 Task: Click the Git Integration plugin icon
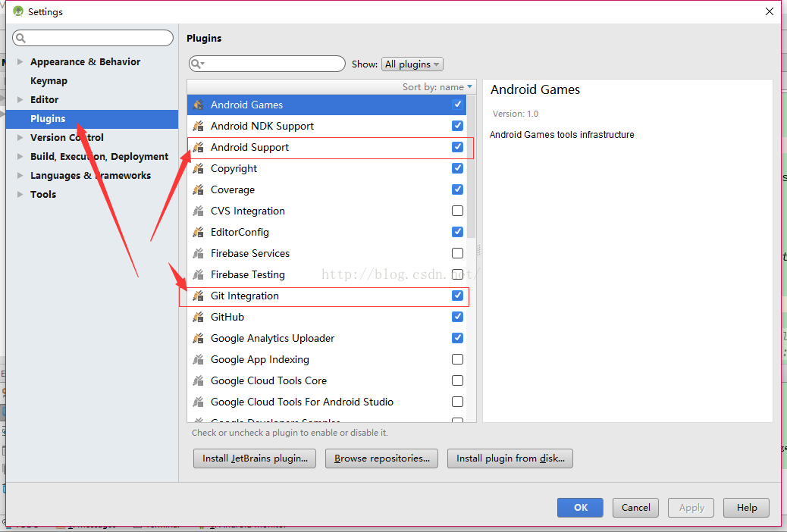[x=198, y=296]
